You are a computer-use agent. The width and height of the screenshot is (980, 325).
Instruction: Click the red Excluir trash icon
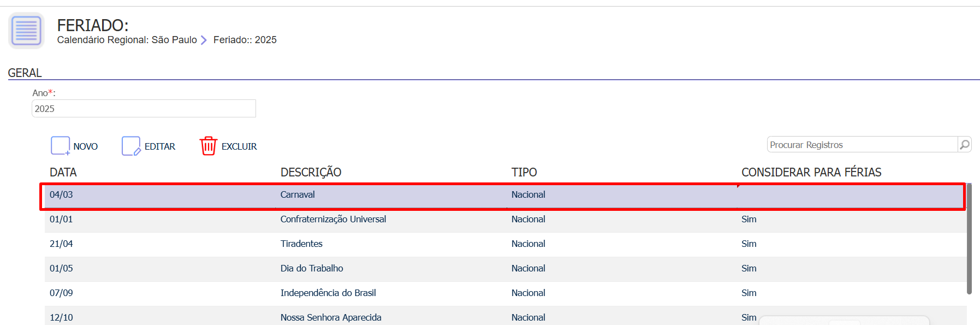[208, 146]
